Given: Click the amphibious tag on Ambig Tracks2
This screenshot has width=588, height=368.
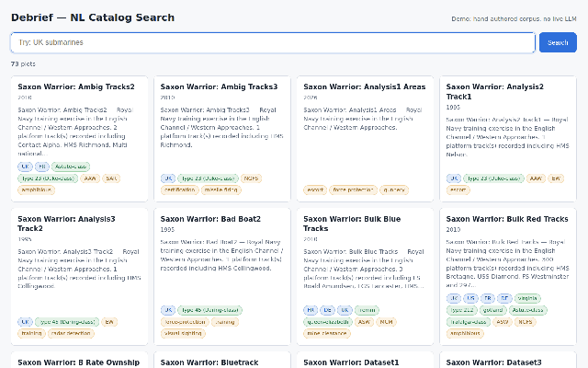Looking at the screenshot, I should click(x=36, y=190).
